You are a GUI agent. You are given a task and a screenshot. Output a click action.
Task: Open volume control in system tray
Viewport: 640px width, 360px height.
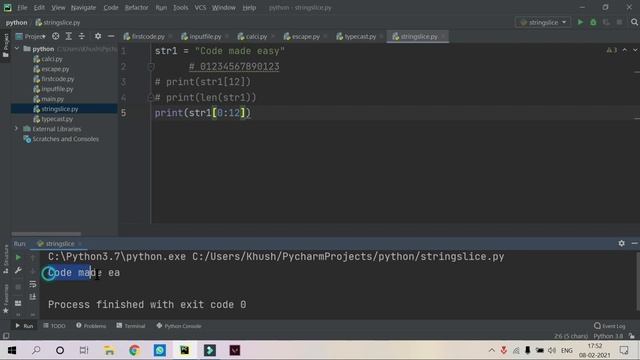(x=552, y=350)
